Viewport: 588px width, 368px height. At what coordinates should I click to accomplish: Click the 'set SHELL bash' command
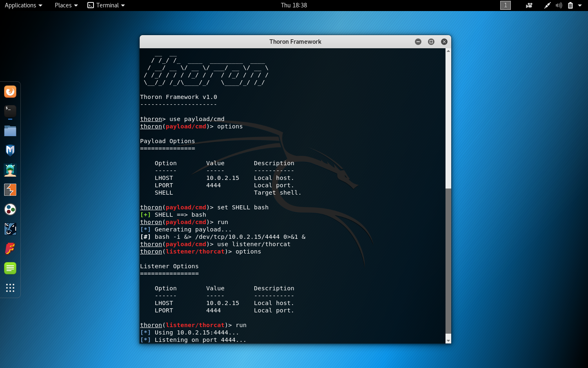243,207
